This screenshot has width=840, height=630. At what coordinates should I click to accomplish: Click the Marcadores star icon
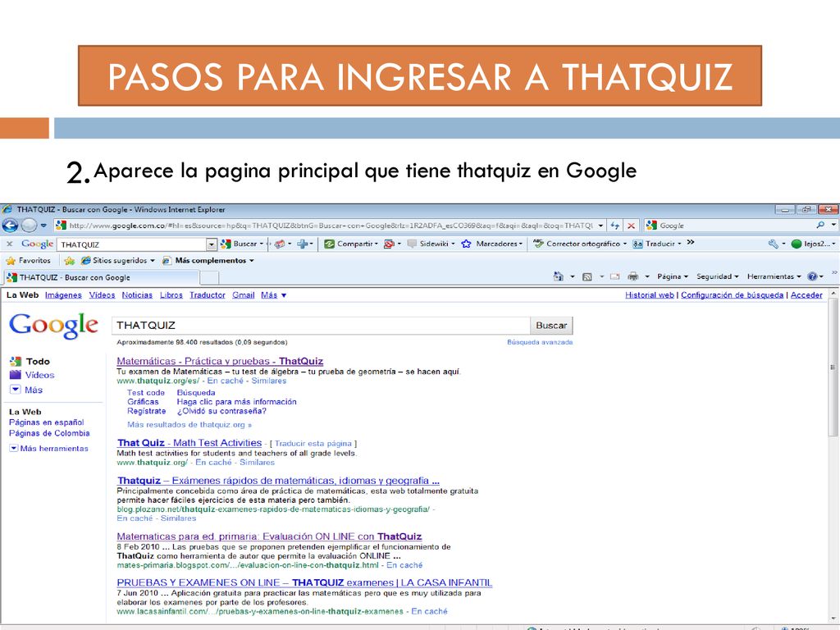pos(467,244)
